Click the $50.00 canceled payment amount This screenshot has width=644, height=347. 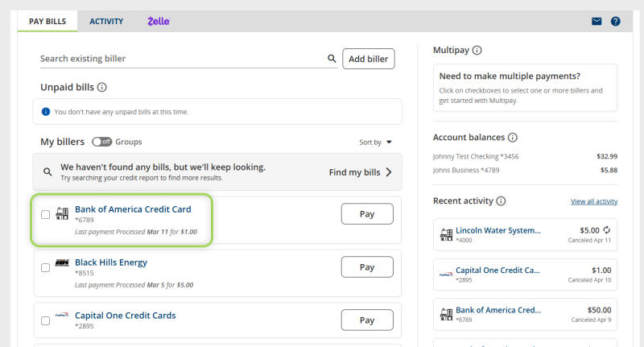(599, 310)
